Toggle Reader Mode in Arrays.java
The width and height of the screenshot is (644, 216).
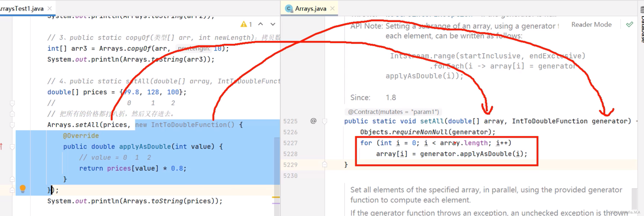pyautogui.click(x=591, y=24)
